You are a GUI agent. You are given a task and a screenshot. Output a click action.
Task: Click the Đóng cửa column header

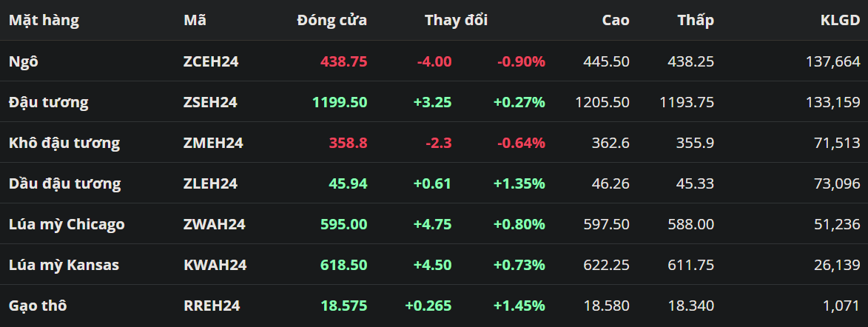332,21
